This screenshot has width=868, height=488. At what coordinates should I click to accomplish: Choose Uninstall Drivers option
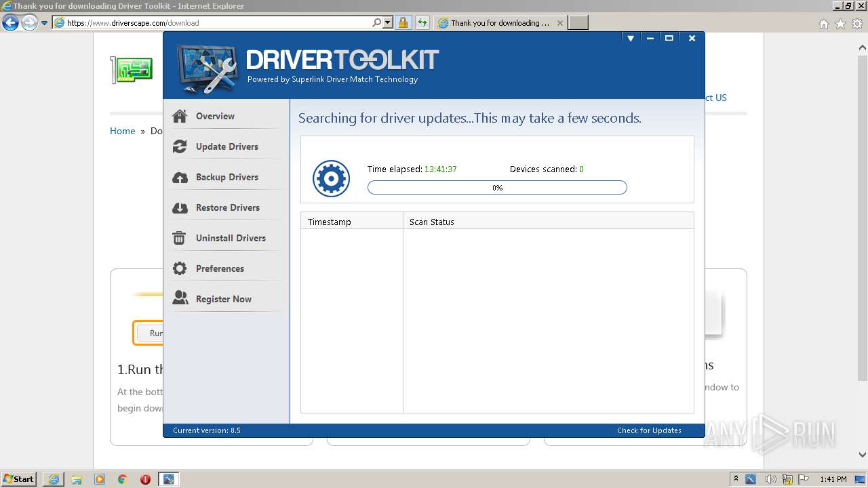coord(231,238)
